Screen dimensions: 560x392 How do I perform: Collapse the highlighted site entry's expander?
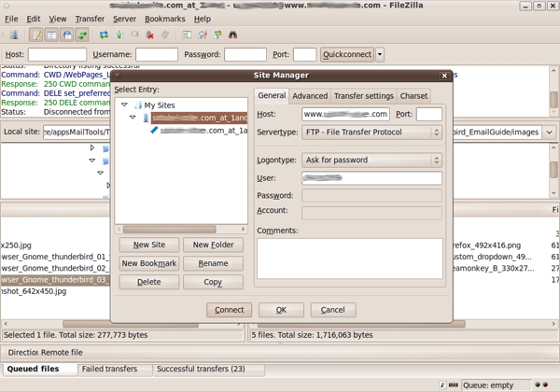(x=133, y=117)
